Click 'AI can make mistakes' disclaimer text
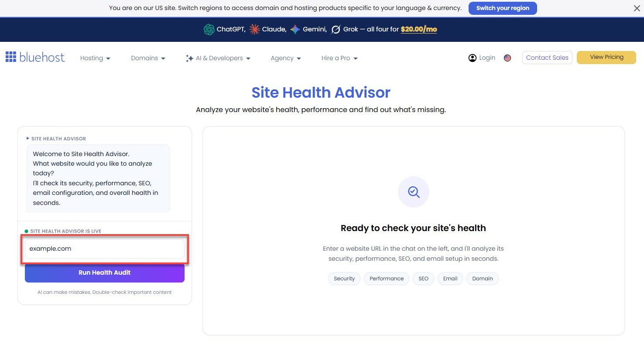 click(x=105, y=292)
